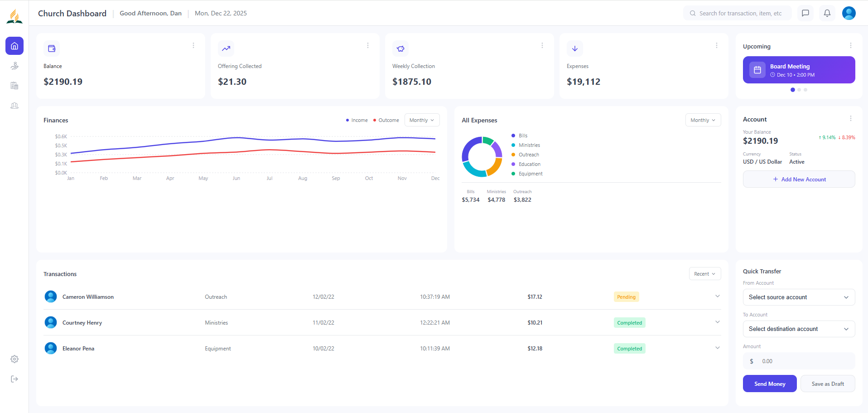Select the donations icon in the sidebar
This screenshot has width=868, height=413.
point(14,65)
